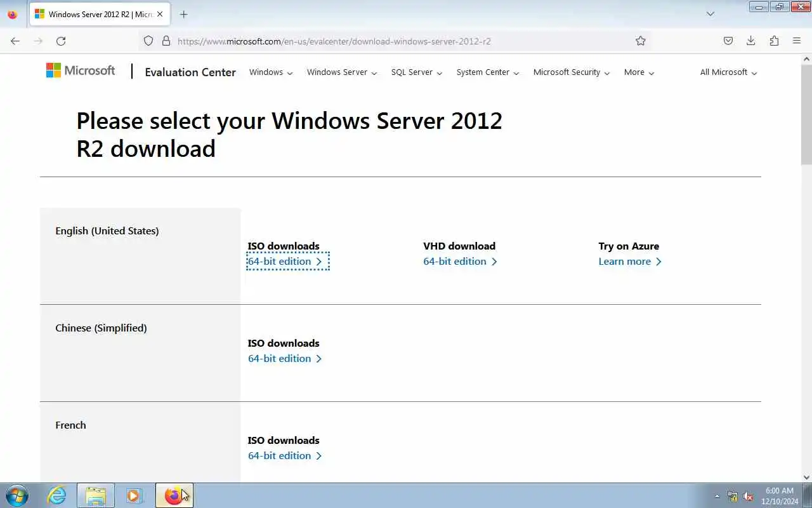Screen dimensions: 812x508
Task: Open the Firefox hamburger application menu
Action: 797,41
